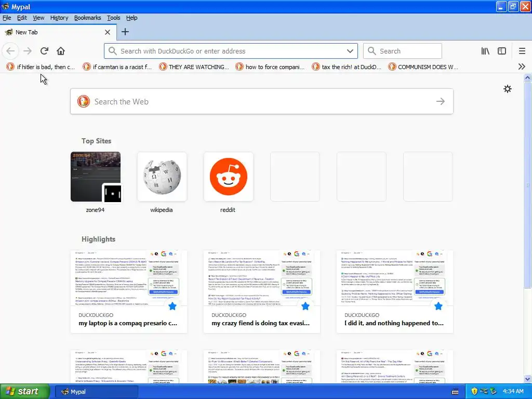Click the vertical scrollbar thumb

click(528, 185)
